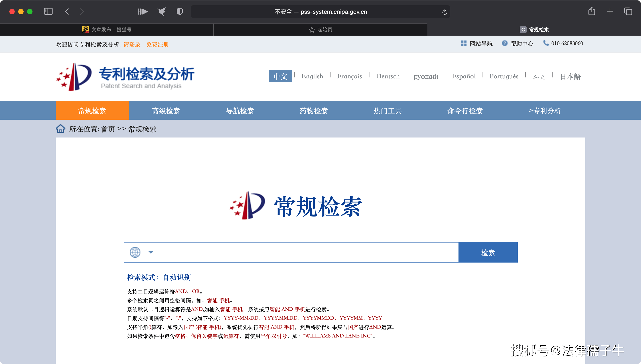This screenshot has width=641, height=364.
Task: Open the 免费注册 registration link
Action: 157,44
